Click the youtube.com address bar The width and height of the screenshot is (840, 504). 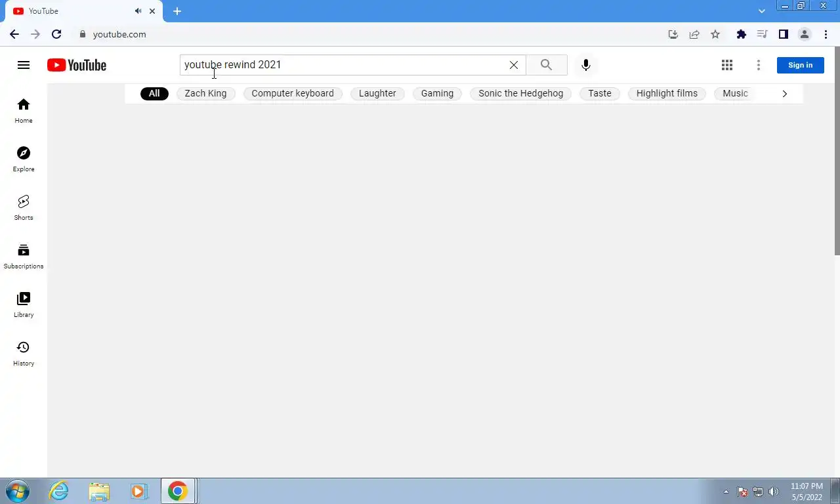(367, 34)
